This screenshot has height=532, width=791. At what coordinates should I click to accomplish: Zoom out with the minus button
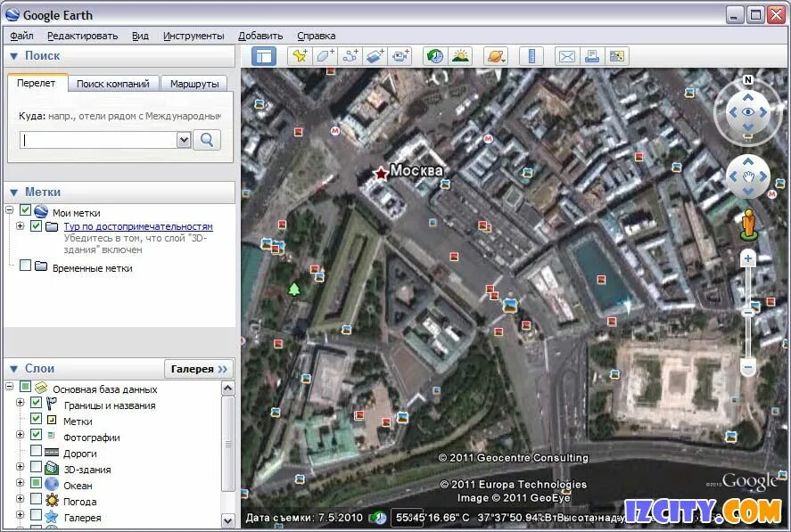[x=748, y=367]
